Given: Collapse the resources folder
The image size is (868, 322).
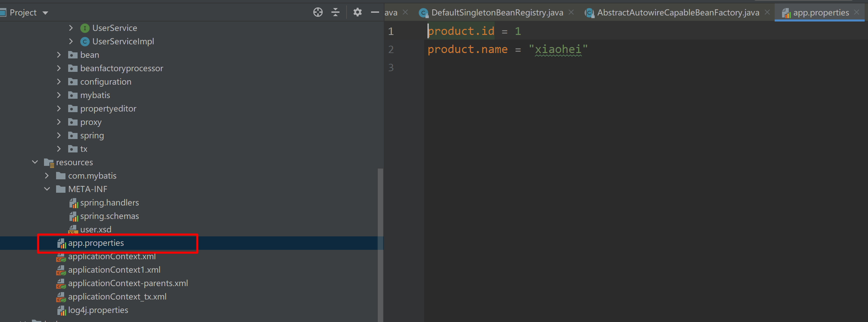Looking at the screenshot, I should point(35,163).
